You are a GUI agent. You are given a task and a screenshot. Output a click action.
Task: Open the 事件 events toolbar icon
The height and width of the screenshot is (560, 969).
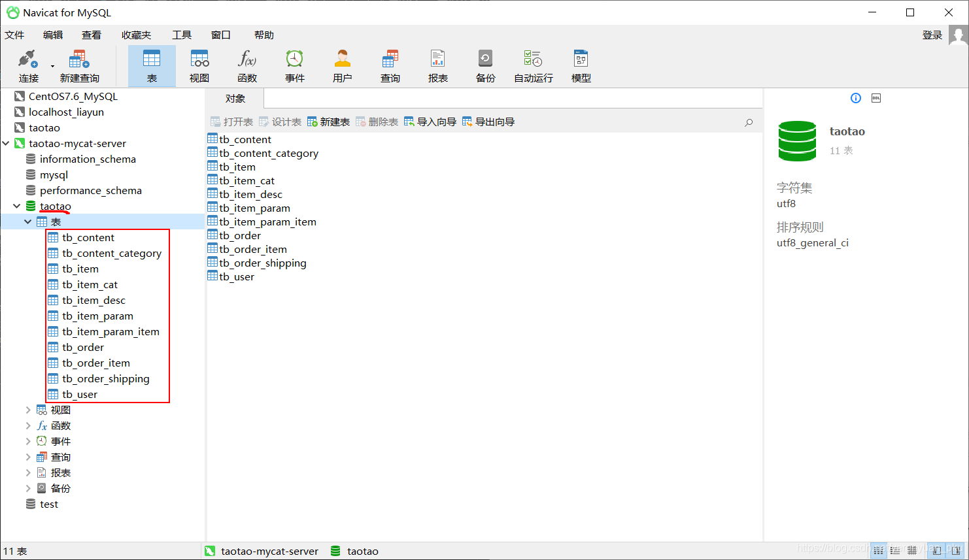point(295,66)
